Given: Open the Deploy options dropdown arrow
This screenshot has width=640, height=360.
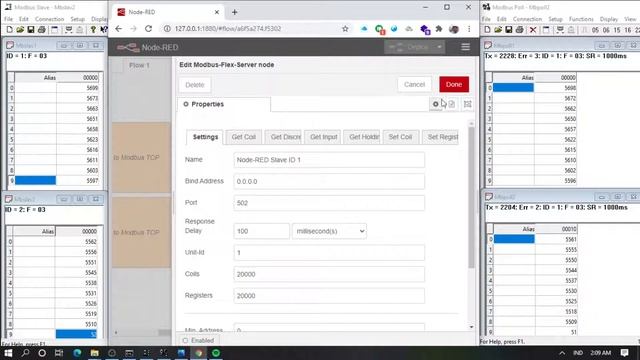Looking at the screenshot, I should [x=440, y=47].
